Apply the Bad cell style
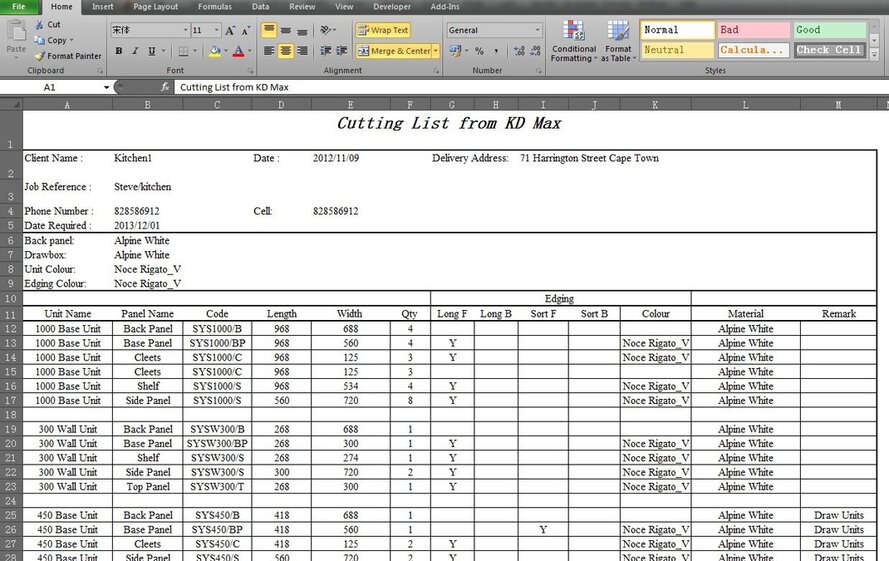This screenshot has height=561, width=889. click(753, 30)
